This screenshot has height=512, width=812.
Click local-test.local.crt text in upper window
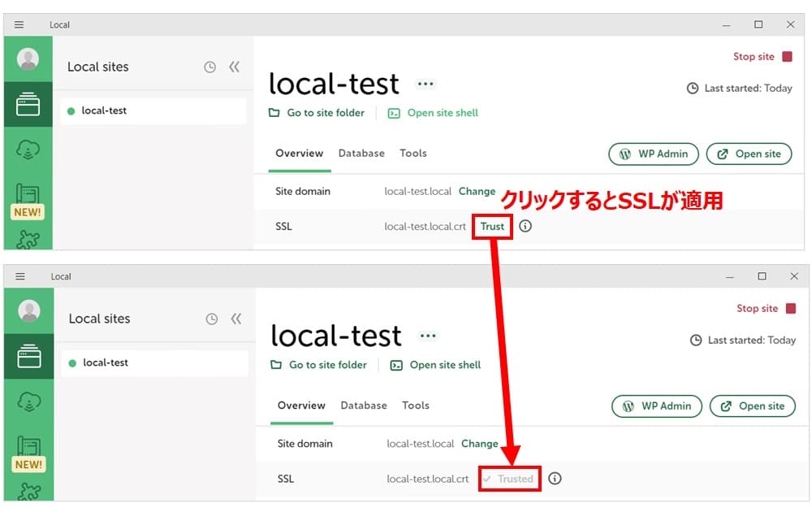[425, 227]
